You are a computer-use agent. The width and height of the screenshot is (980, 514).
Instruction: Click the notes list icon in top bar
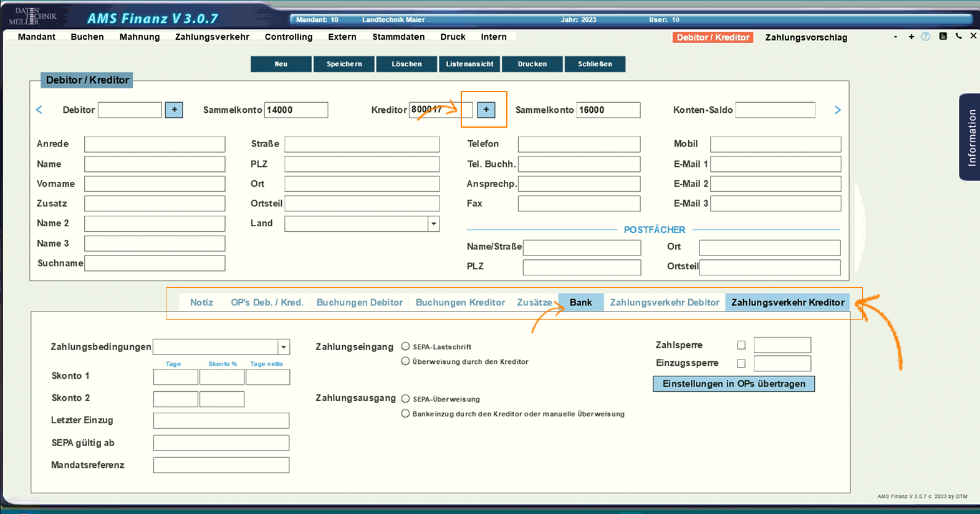click(943, 37)
